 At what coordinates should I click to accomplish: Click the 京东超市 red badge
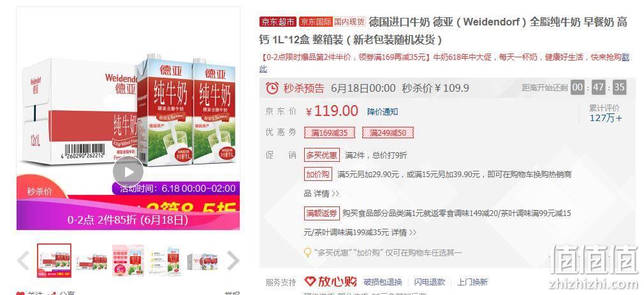(277, 22)
